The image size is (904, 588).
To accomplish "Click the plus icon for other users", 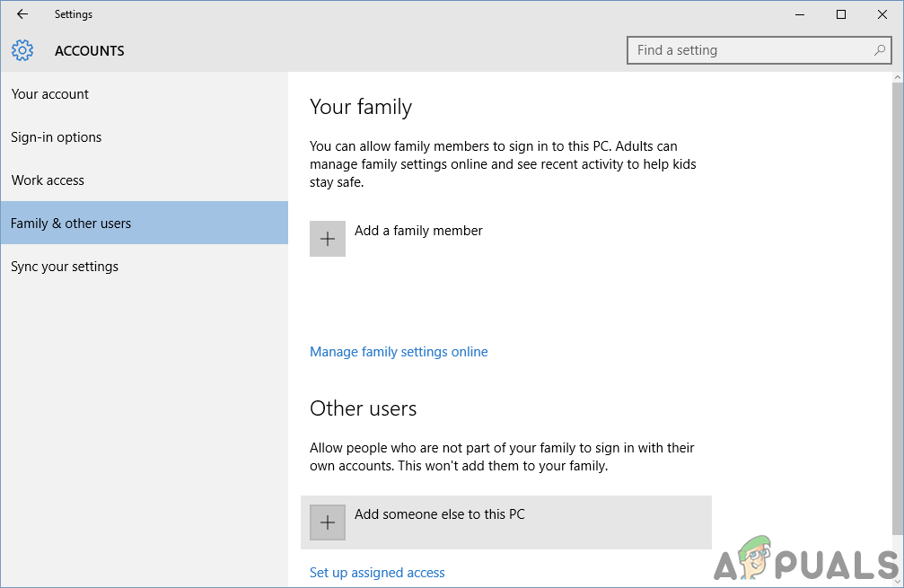I will click(328, 522).
